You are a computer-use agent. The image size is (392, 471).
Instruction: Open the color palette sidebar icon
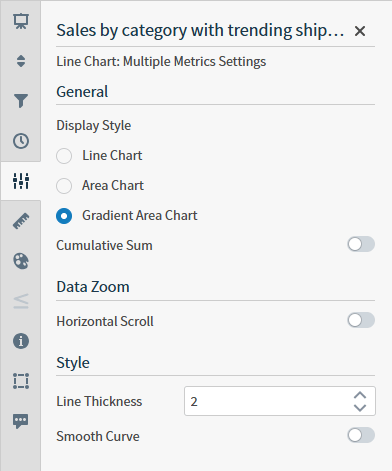click(x=21, y=261)
